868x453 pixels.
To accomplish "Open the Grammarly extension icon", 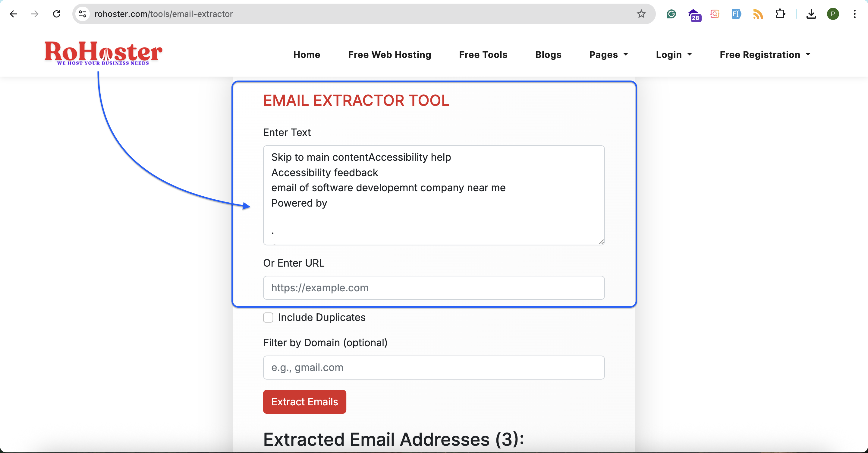I will tap(671, 14).
